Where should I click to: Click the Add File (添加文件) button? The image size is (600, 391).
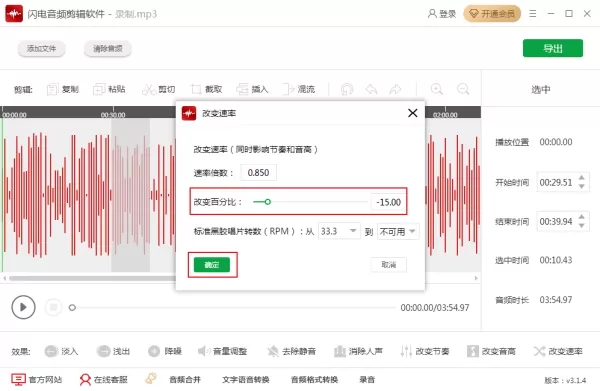click(x=41, y=49)
